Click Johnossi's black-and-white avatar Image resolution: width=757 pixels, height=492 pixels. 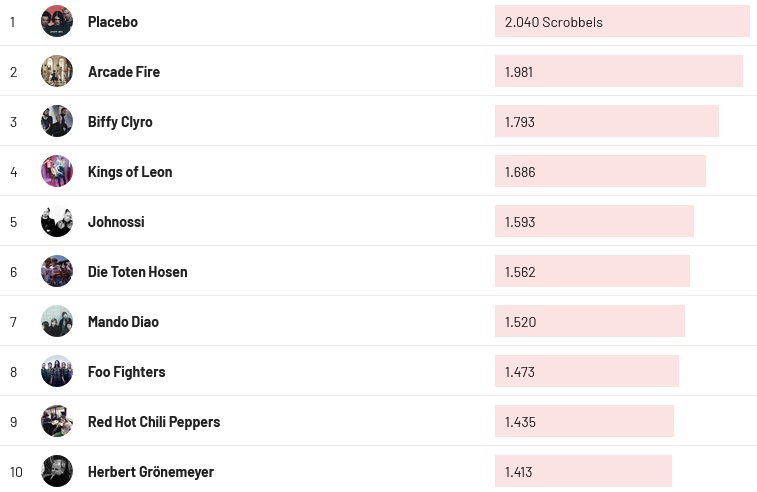coord(57,221)
